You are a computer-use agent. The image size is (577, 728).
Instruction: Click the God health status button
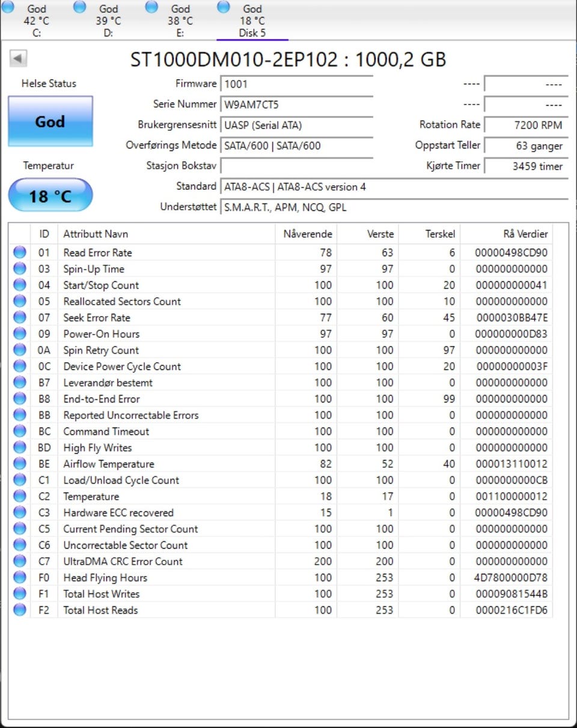[50, 121]
